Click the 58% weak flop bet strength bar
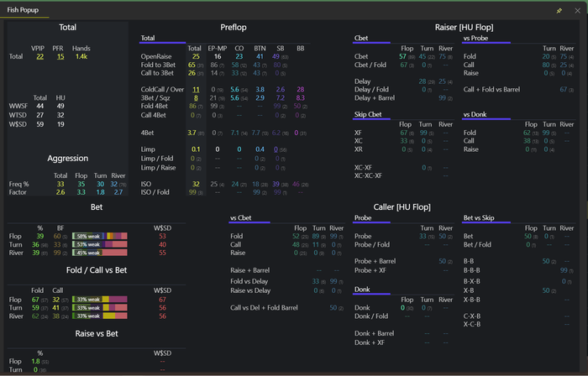Screen dimensions: 588x376 [100, 236]
